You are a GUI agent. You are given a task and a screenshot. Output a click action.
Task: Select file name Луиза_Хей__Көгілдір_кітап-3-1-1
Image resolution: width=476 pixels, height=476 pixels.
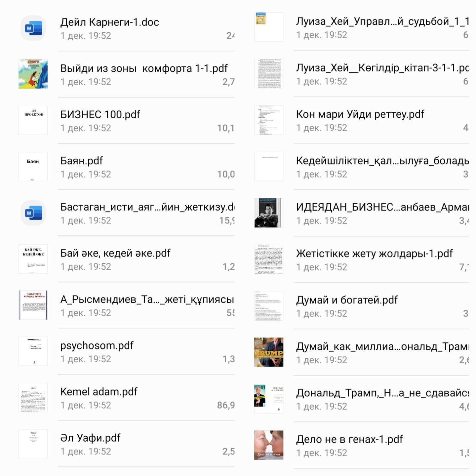click(x=382, y=68)
